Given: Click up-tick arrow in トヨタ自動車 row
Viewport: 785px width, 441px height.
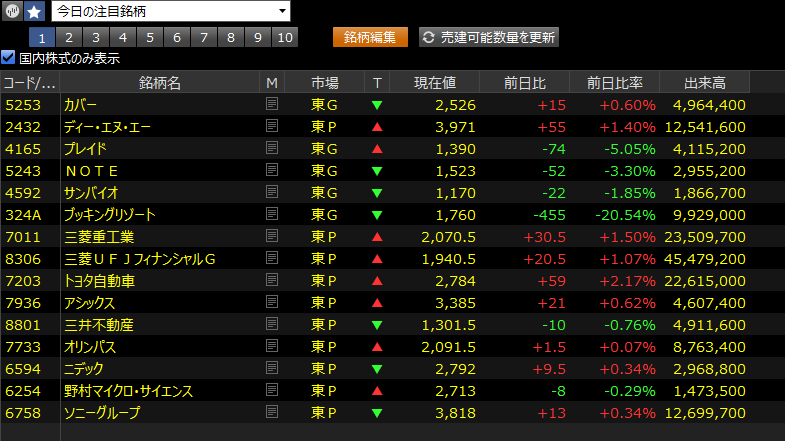Looking at the screenshot, I should 377,281.
